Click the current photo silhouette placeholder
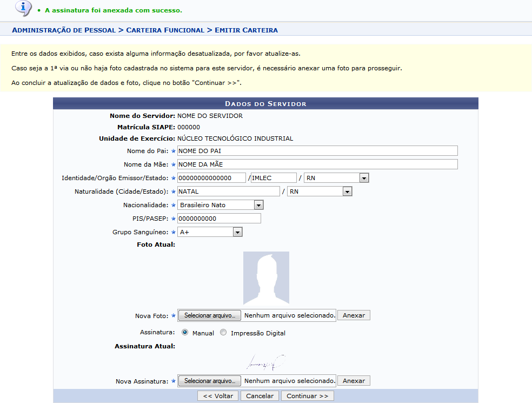 [x=266, y=278]
